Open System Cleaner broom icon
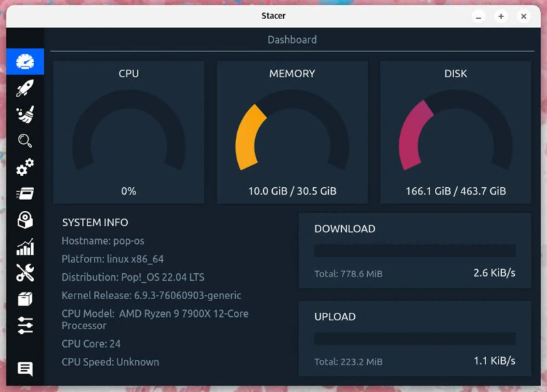 (25, 115)
